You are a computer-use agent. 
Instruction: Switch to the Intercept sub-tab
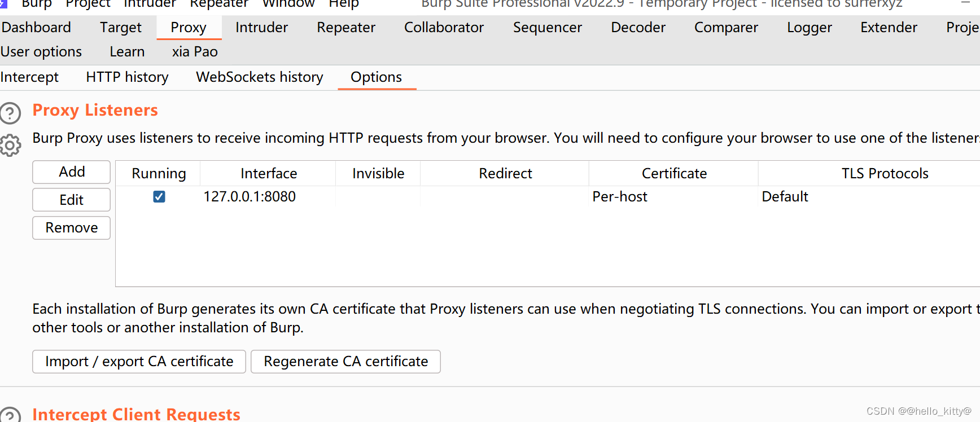pos(29,77)
